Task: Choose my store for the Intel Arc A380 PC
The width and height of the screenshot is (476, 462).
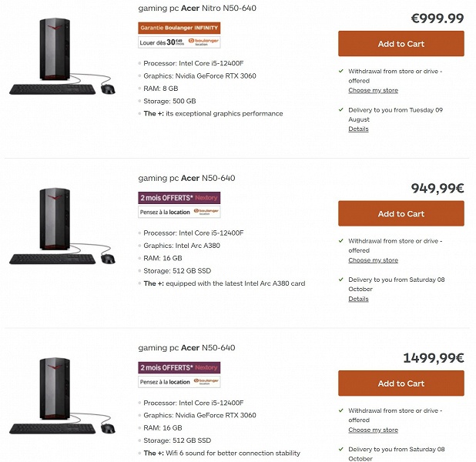Action: 373,260
